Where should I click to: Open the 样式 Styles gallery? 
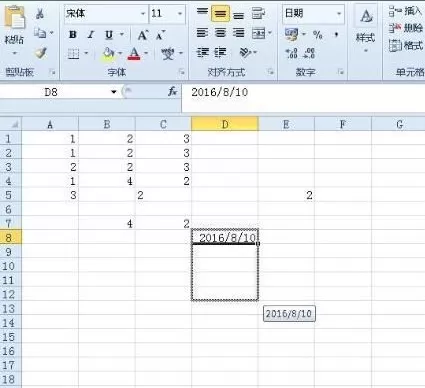point(366,29)
